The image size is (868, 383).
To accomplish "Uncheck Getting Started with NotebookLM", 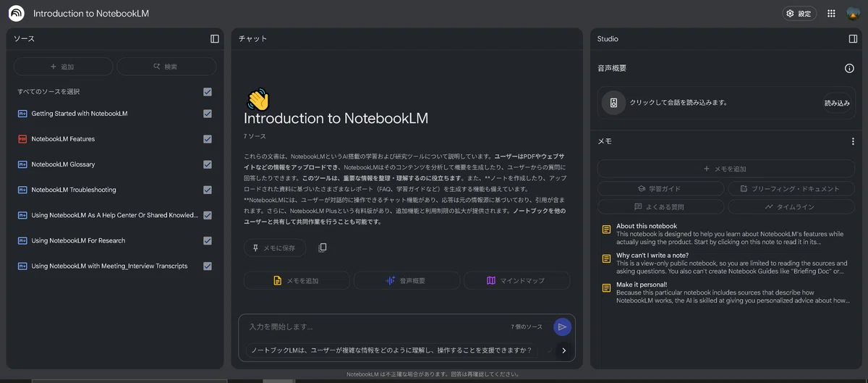I will point(208,114).
